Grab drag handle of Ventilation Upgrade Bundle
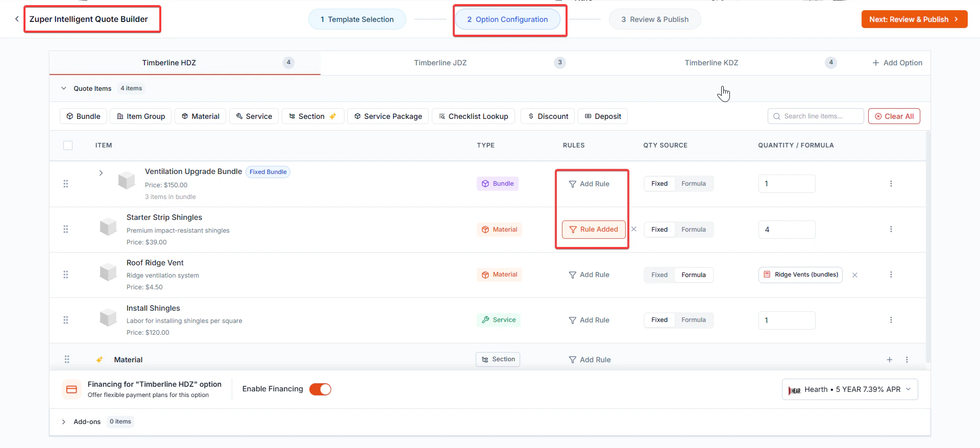 point(66,184)
